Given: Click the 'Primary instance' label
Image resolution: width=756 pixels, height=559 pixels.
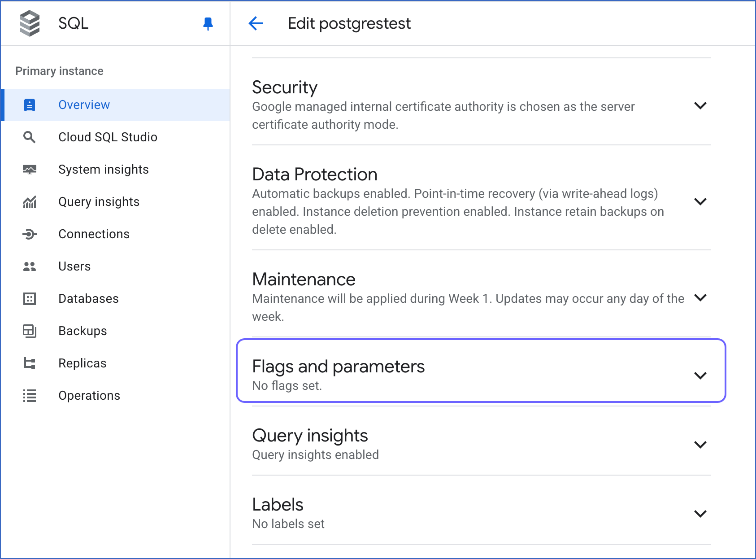Looking at the screenshot, I should 59,71.
